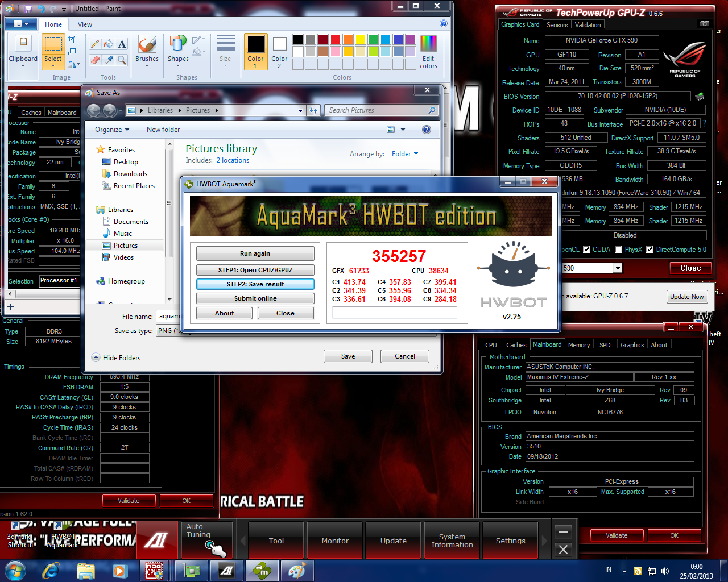Screen dimensions: 728x582
Task: Click the Auto Tuning icon in AI Suite
Action: (206, 540)
